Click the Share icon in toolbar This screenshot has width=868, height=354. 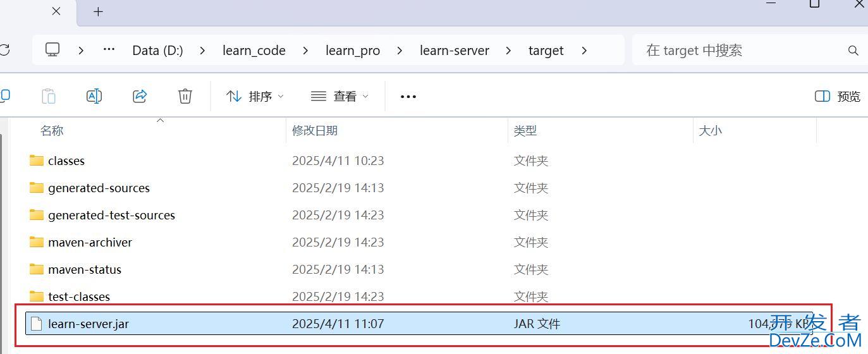click(140, 96)
